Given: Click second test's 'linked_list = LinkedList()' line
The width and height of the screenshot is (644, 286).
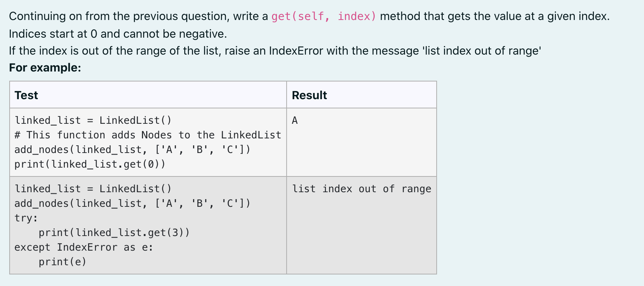Looking at the screenshot, I should point(93,189).
